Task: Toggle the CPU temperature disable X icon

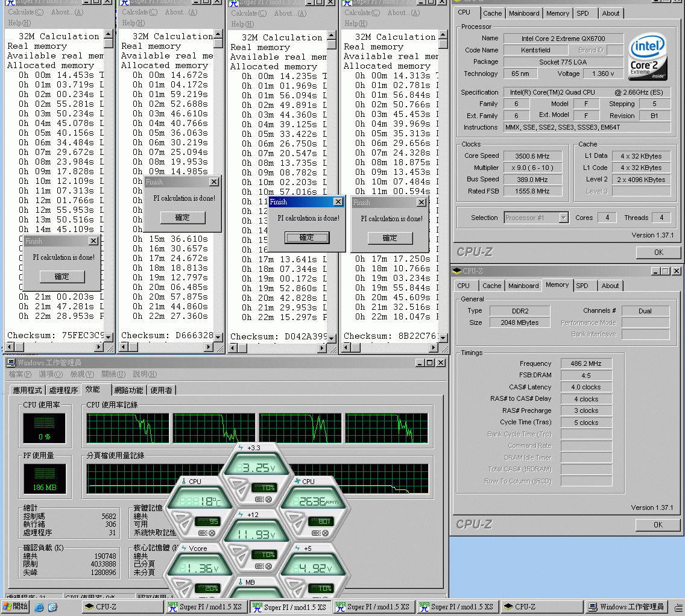Action: click(x=212, y=533)
